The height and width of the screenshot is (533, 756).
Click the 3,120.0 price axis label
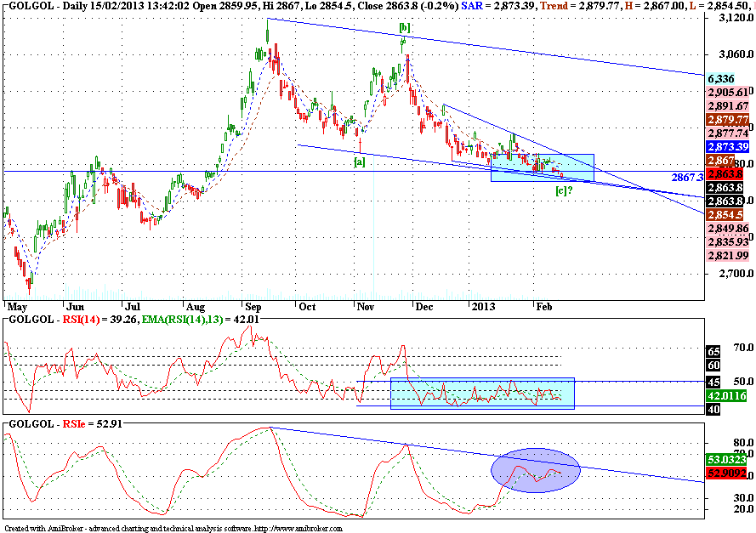(736, 18)
